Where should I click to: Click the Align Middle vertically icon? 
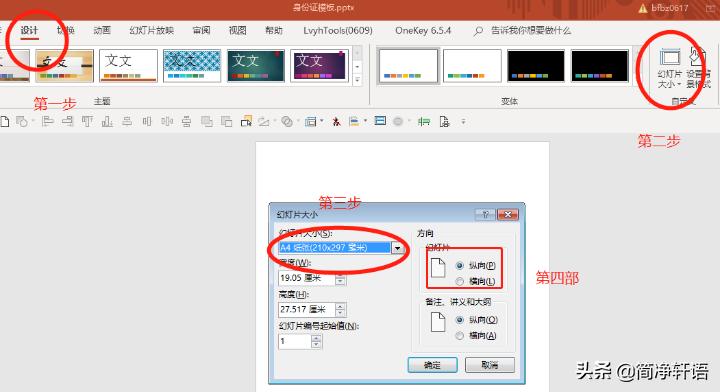point(147,122)
